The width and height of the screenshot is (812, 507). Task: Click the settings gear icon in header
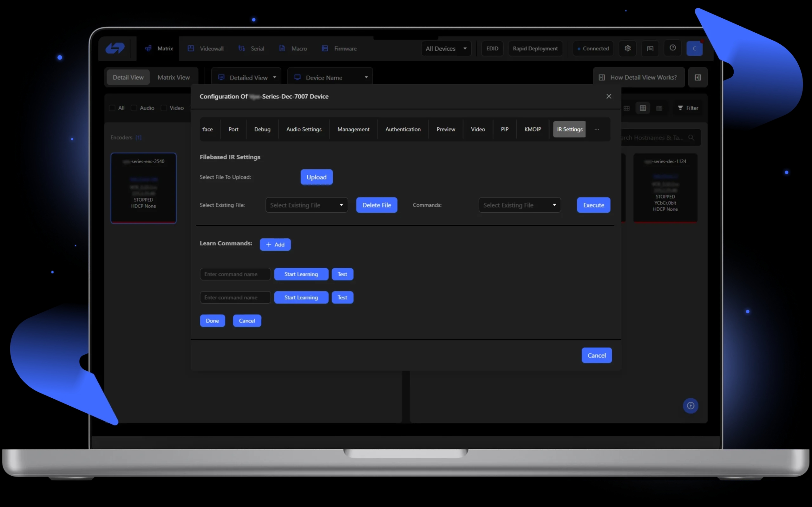[x=627, y=48]
